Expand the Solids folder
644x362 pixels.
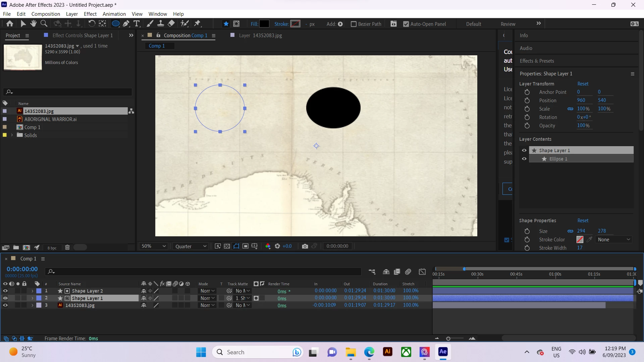tap(12, 135)
